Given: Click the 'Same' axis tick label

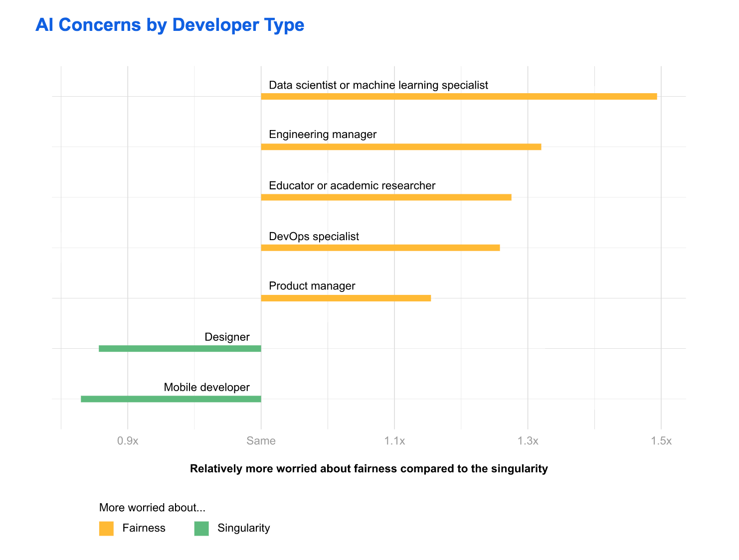Looking at the screenshot, I should point(261,441).
